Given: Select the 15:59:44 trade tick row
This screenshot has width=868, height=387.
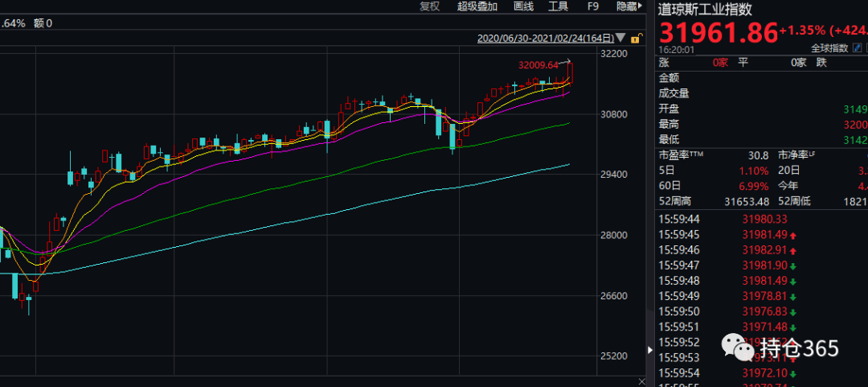Looking at the screenshot, I should (x=723, y=220).
